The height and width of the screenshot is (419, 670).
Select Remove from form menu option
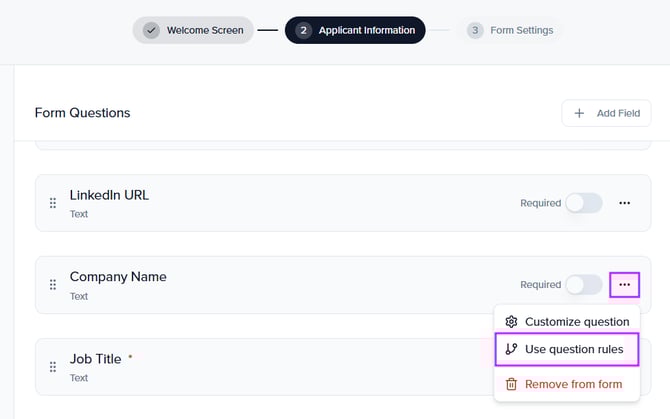point(573,384)
